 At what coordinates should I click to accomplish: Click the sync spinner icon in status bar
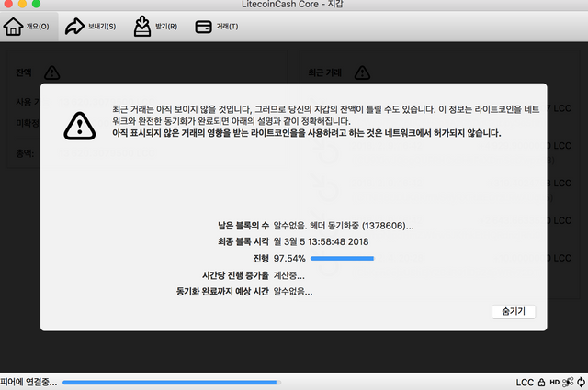(582, 382)
